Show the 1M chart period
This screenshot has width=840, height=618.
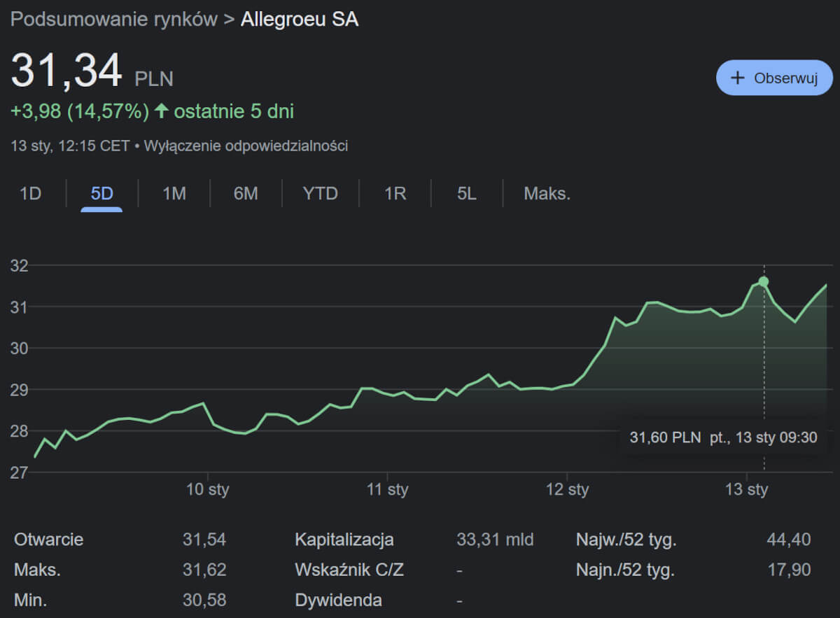(x=174, y=193)
